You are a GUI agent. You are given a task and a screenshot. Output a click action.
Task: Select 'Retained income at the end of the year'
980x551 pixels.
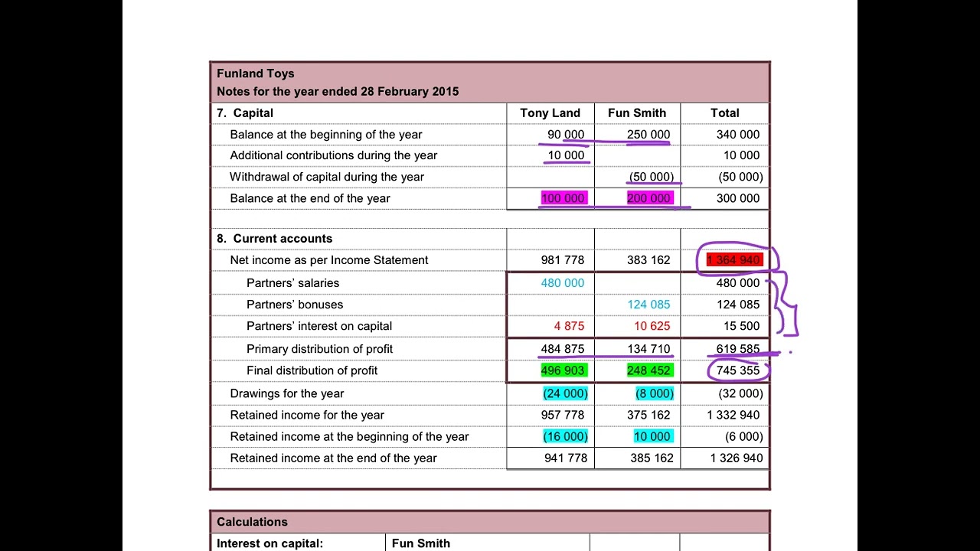pos(333,458)
